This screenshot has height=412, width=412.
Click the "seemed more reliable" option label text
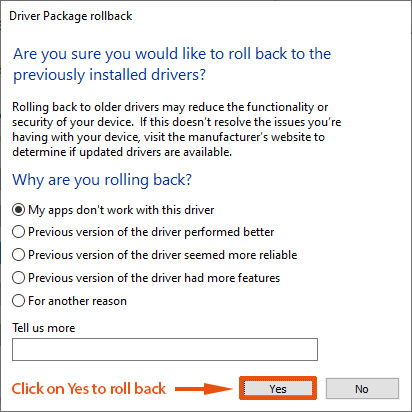[x=163, y=255]
